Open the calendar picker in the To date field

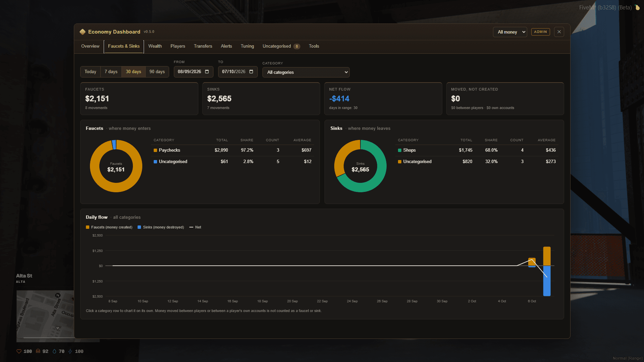pyautogui.click(x=251, y=71)
